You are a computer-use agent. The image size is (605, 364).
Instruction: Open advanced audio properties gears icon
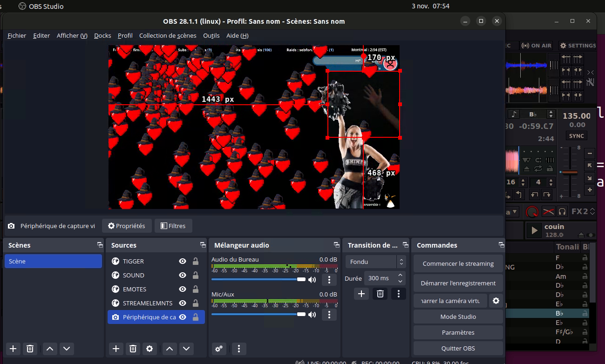219,348
